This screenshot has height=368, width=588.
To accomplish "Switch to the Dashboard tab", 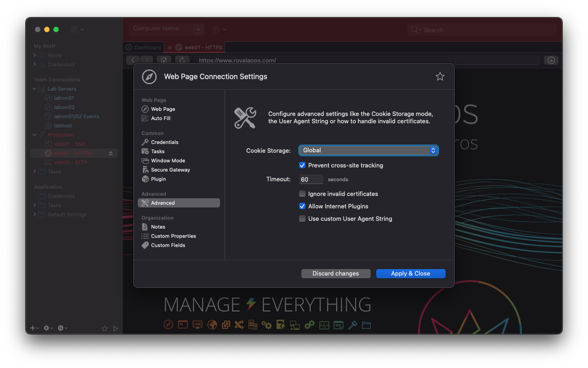I will 147,47.
